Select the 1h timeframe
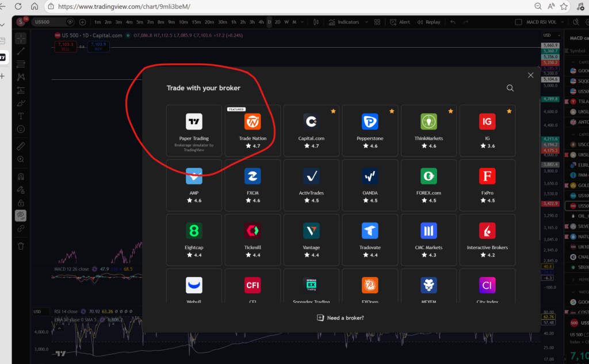 [234, 22]
